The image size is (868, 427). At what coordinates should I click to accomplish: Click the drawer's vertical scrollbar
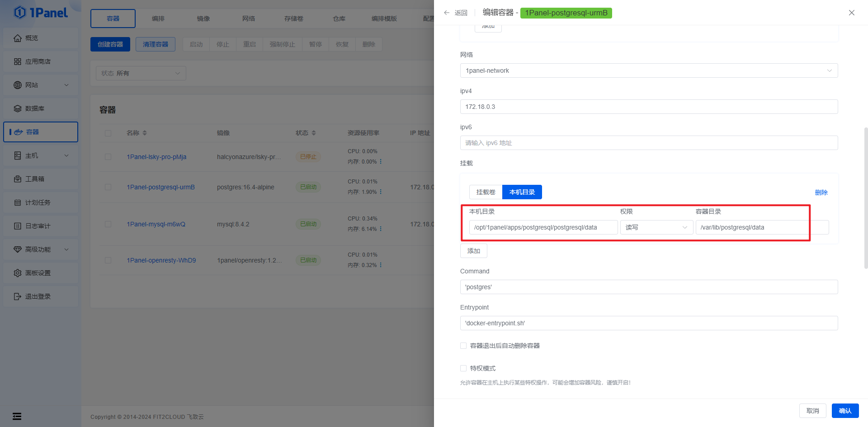(x=866, y=198)
